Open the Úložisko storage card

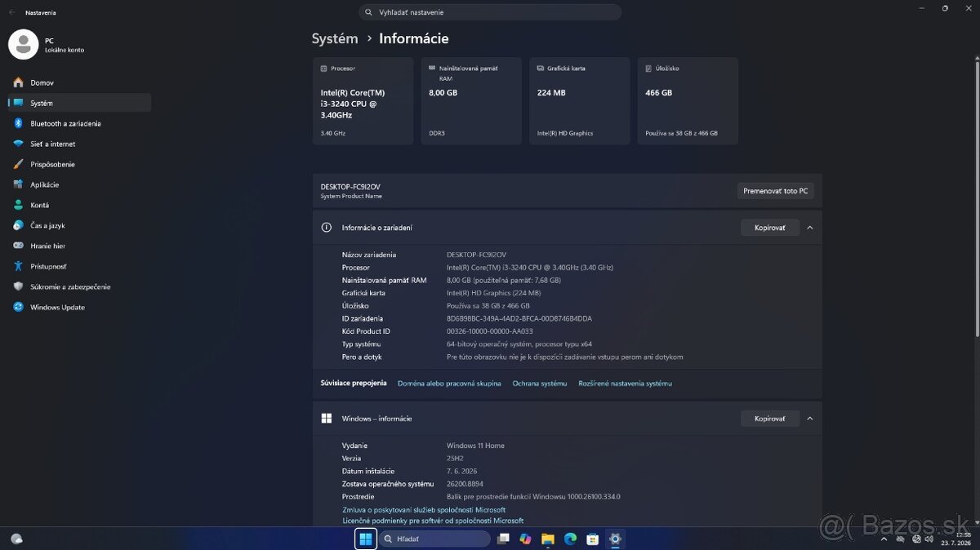point(688,101)
